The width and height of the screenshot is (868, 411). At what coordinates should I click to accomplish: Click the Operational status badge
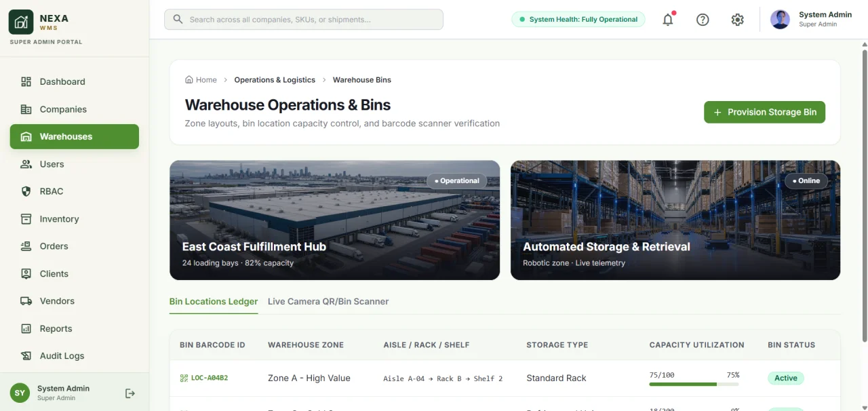click(x=457, y=181)
